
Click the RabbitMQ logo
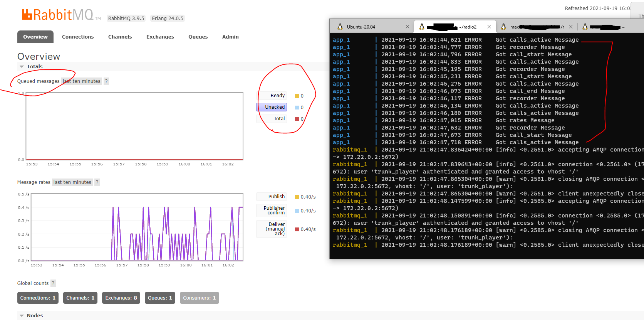pyautogui.click(x=61, y=15)
